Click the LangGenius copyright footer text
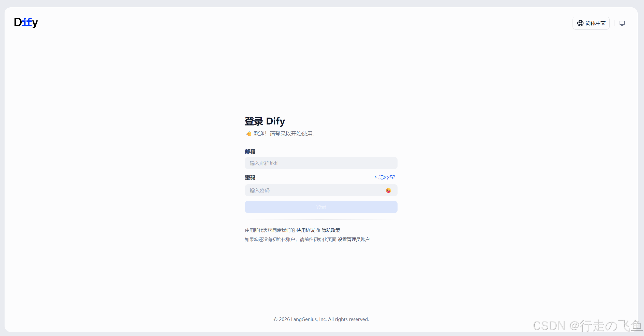This screenshot has height=336, width=644. pyautogui.click(x=321, y=319)
